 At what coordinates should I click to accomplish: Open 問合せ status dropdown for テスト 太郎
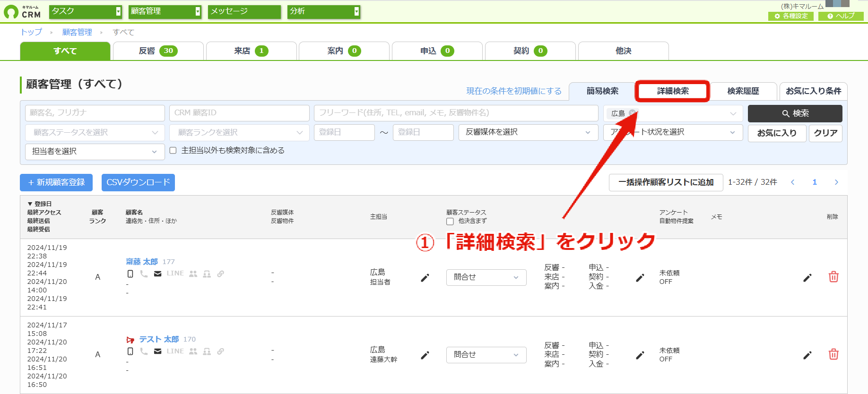(486, 355)
